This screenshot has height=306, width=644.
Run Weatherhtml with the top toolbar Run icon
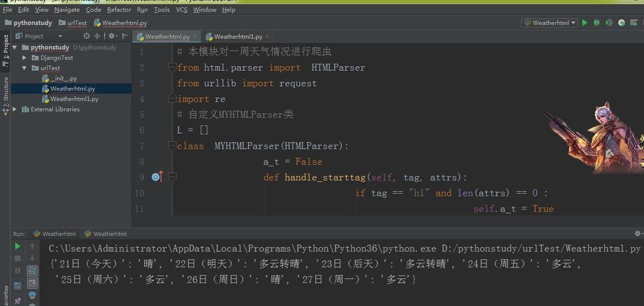585,23
